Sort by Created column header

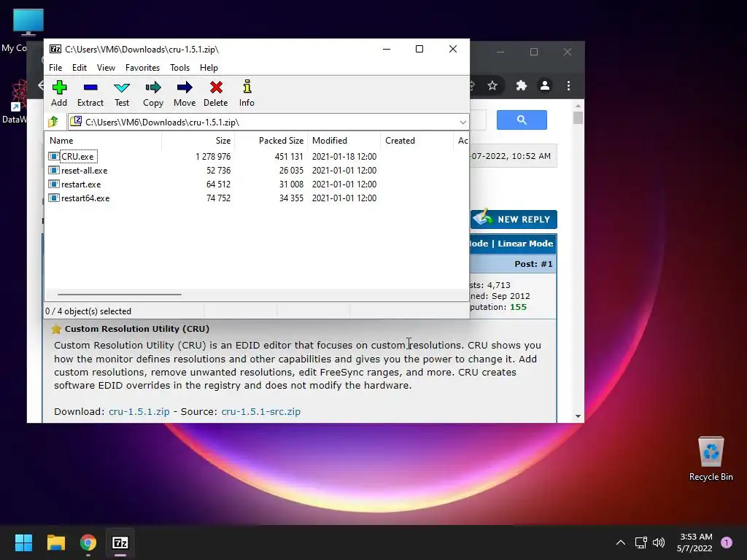pos(417,141)
